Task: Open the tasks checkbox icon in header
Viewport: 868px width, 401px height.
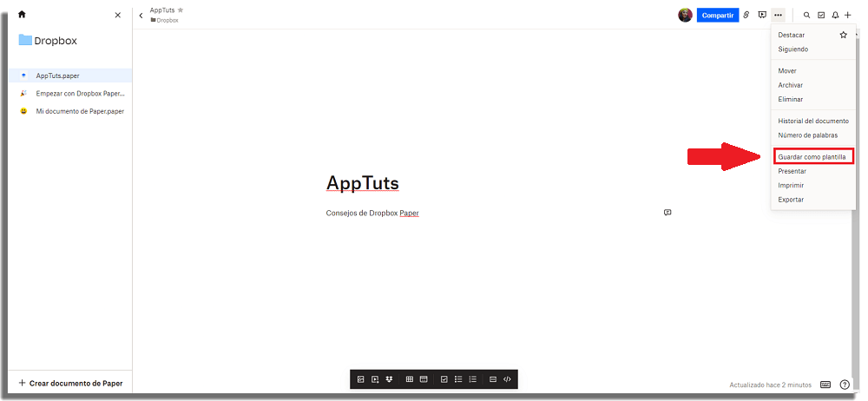Action: 821,16
